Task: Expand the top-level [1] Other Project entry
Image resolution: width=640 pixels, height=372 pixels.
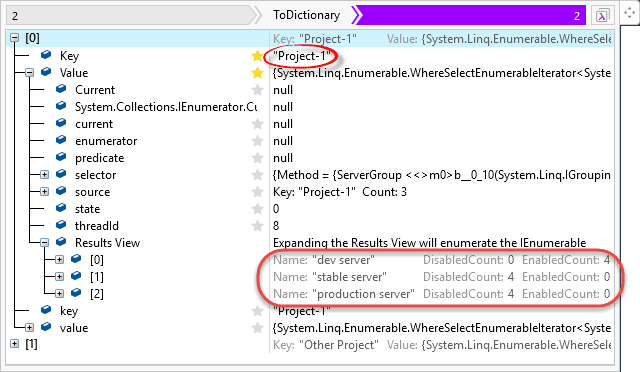Action: pos(15,343)
